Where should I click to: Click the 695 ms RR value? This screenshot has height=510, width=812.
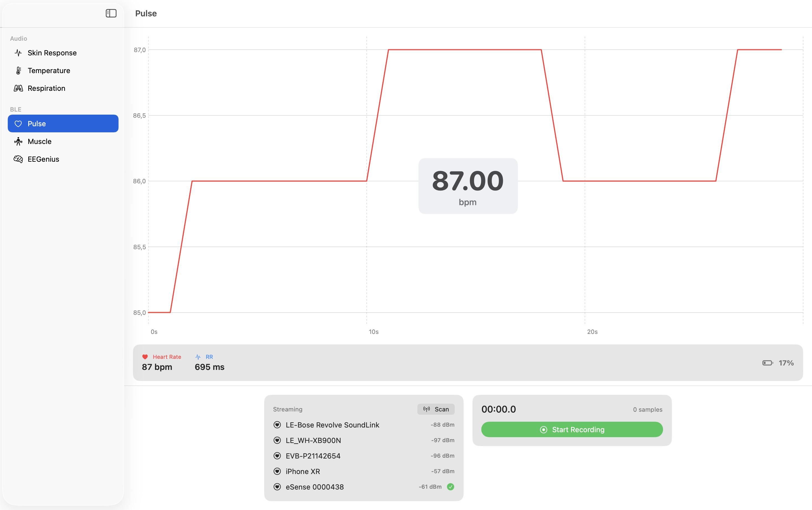pos(209,367)
